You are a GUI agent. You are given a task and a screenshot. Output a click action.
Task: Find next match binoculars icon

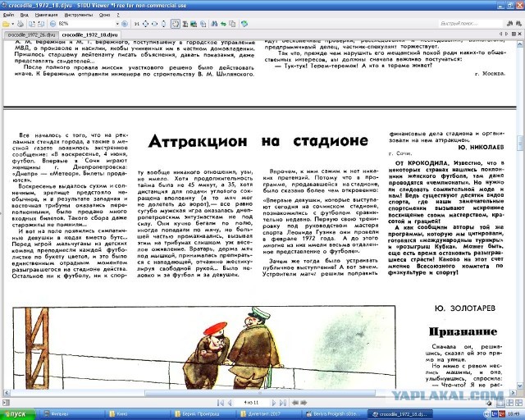518,24
